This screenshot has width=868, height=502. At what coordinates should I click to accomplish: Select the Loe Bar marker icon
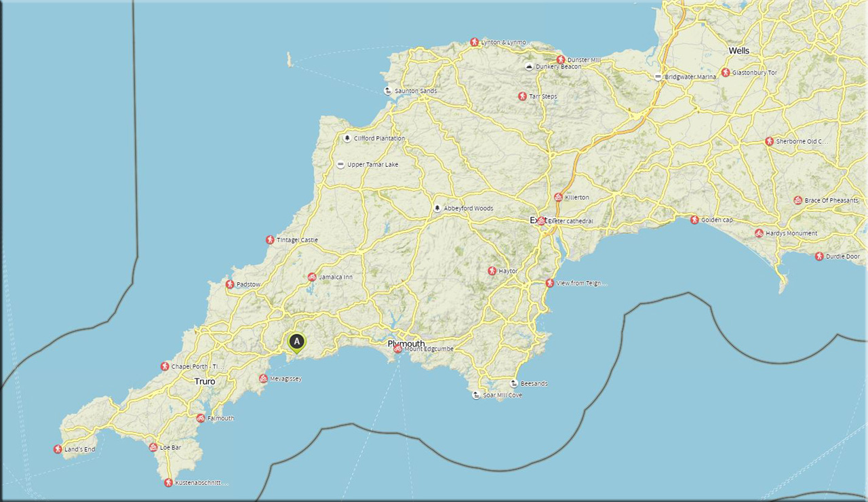[x=153, y=448]
